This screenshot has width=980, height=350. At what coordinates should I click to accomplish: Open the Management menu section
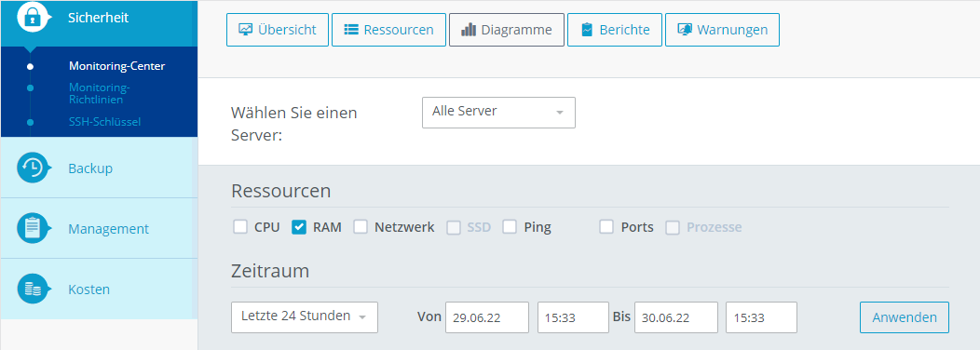point(100,229)
